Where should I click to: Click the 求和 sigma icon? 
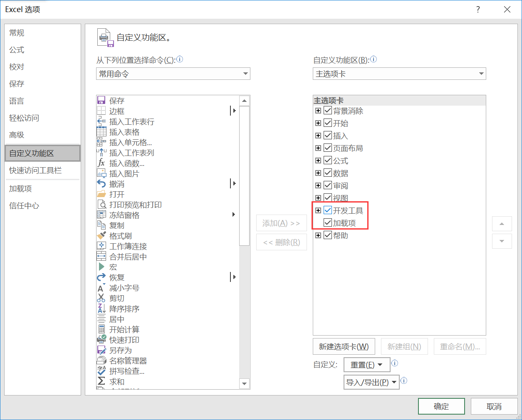click(101, 381)
